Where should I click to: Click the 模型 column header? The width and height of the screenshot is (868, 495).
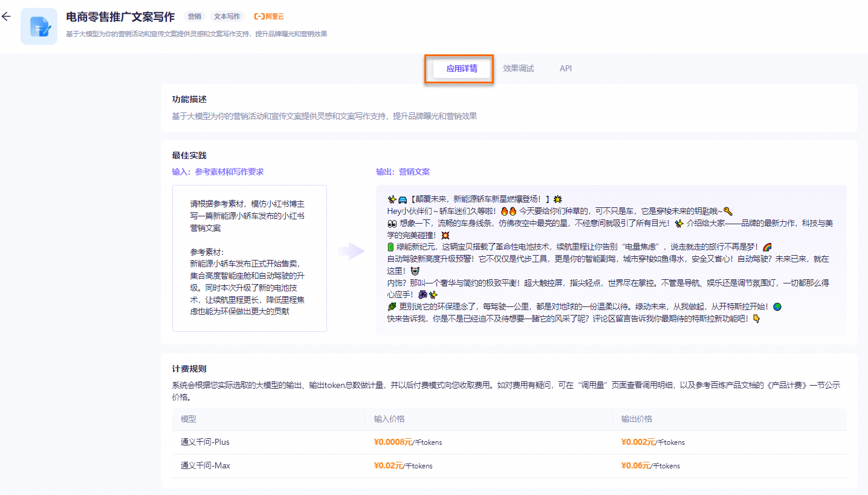click(189, 419)
